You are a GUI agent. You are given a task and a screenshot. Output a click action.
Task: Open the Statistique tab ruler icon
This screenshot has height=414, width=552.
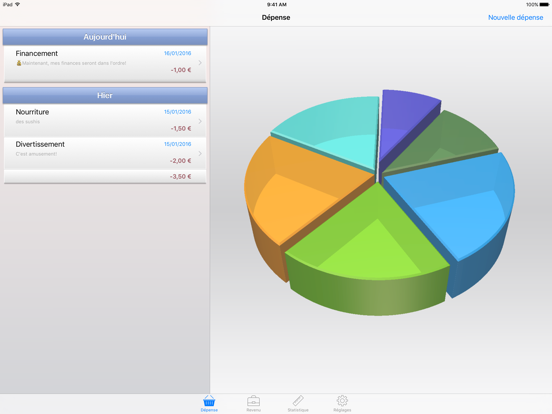click(x=298, y=403)
